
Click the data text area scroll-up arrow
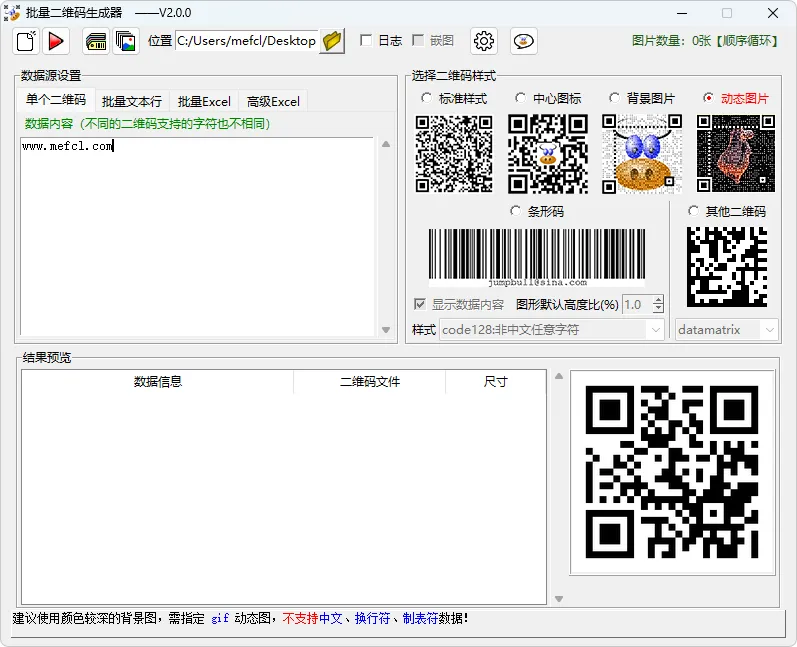pos(386,144)
